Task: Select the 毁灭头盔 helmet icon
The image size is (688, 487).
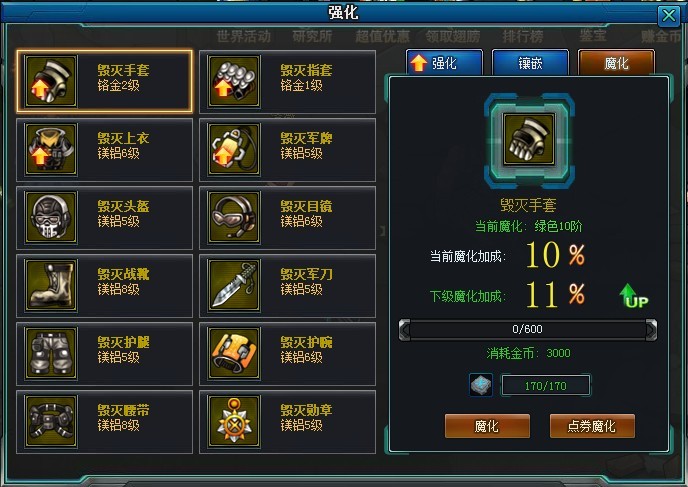Action: (51, 217)
